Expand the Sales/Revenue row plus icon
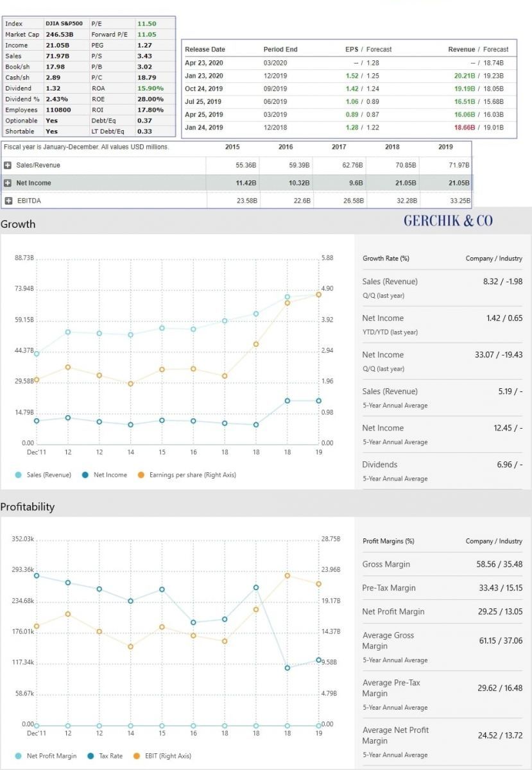 coord(8,166)
